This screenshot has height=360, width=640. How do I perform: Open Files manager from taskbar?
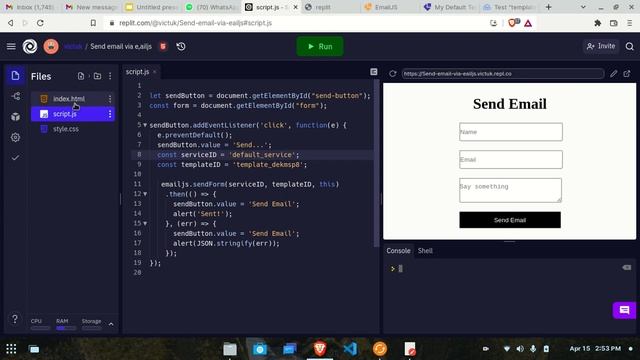230,349
